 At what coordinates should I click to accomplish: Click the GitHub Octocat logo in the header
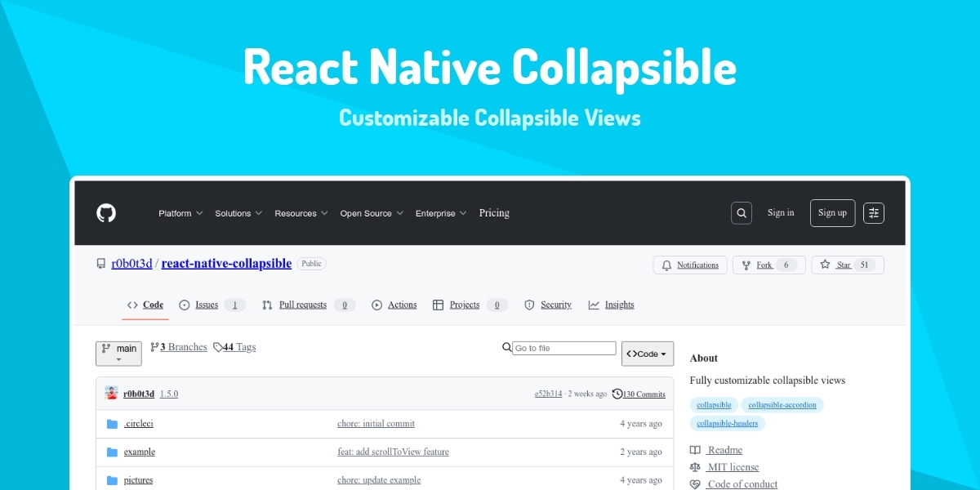[x=105, y=212]
